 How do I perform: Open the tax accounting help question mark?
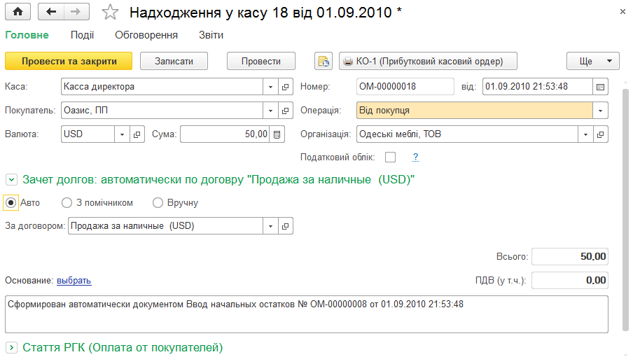coord(415,157)
